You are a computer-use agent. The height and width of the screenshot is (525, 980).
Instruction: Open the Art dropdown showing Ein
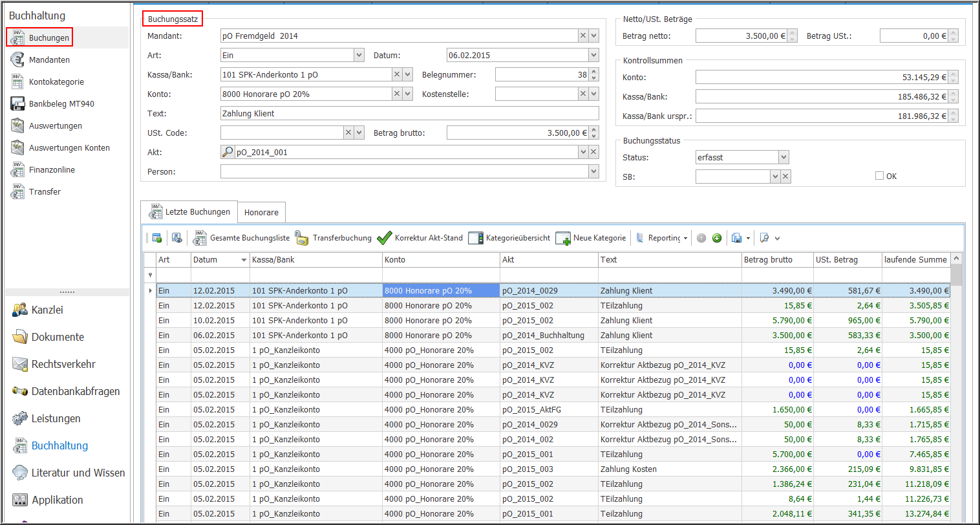[x=359, y=56]
